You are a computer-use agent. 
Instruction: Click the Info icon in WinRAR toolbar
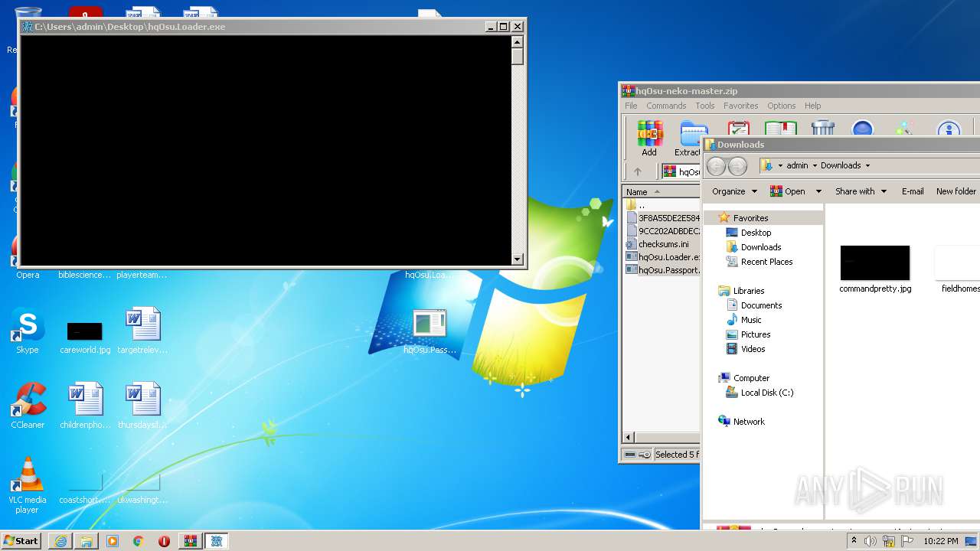[x=949, y=129]
